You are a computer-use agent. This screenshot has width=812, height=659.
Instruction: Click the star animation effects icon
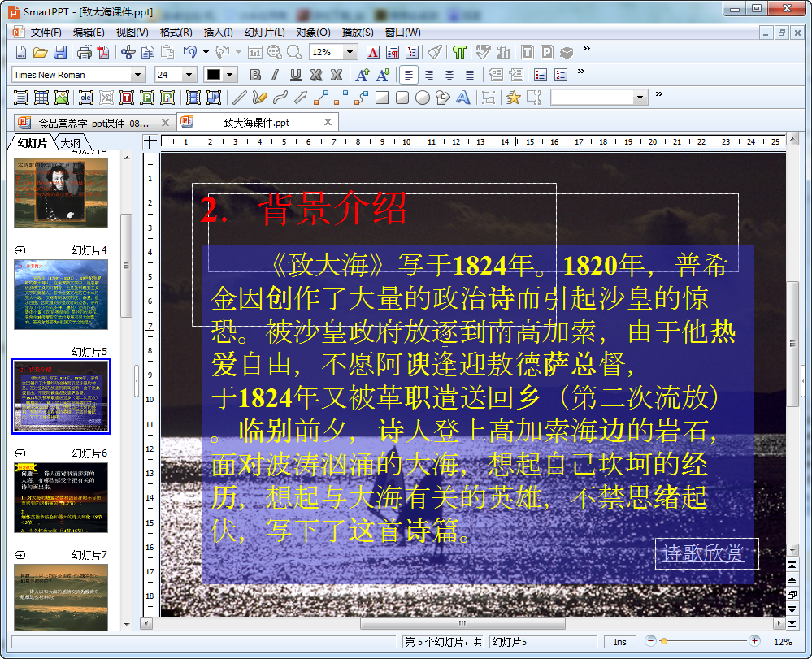coord(513,98)
